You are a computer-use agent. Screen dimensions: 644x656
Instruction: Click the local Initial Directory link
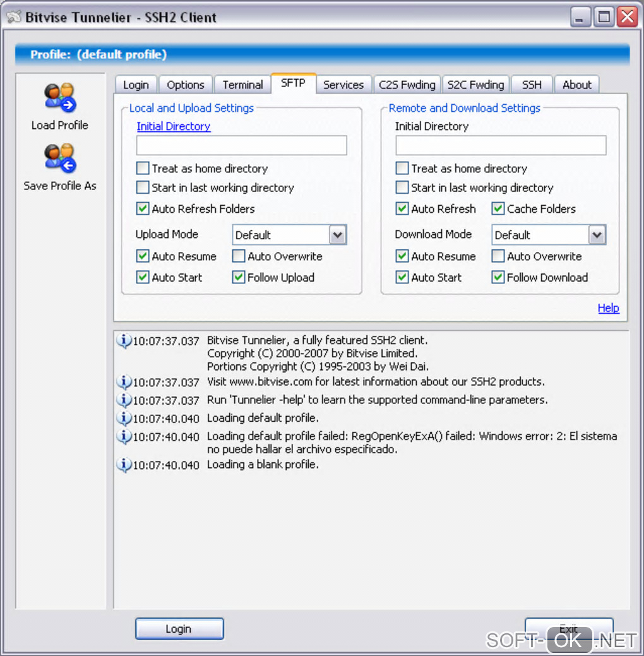174,126
